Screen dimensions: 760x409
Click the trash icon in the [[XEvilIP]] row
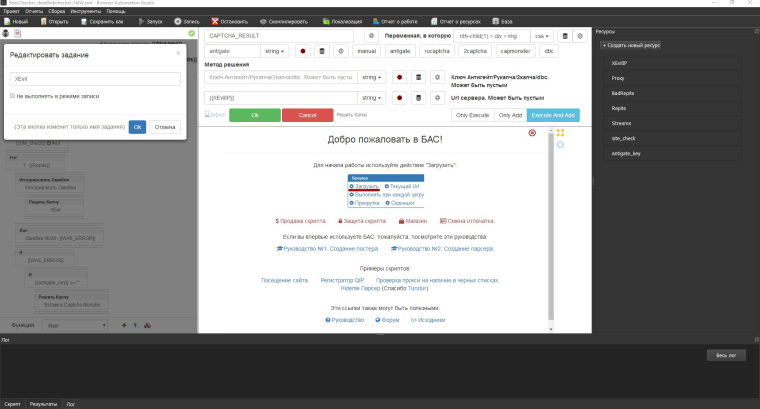tap(416, 97)
